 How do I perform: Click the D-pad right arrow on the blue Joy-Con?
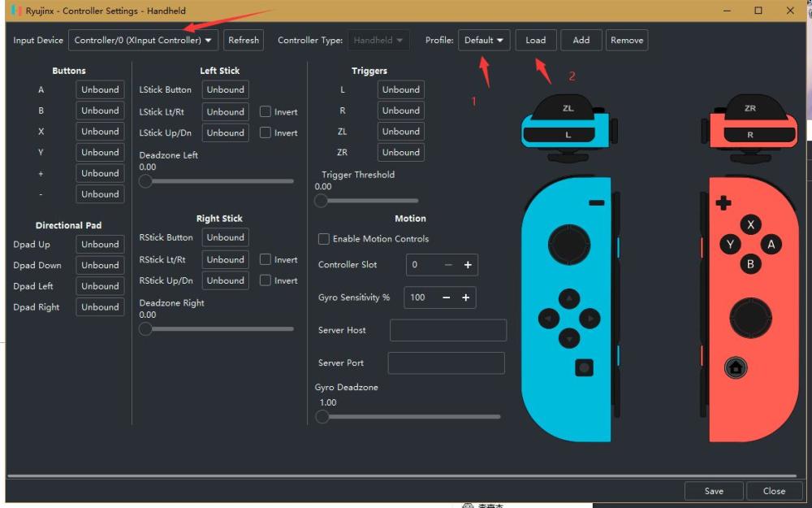point(590,319)
